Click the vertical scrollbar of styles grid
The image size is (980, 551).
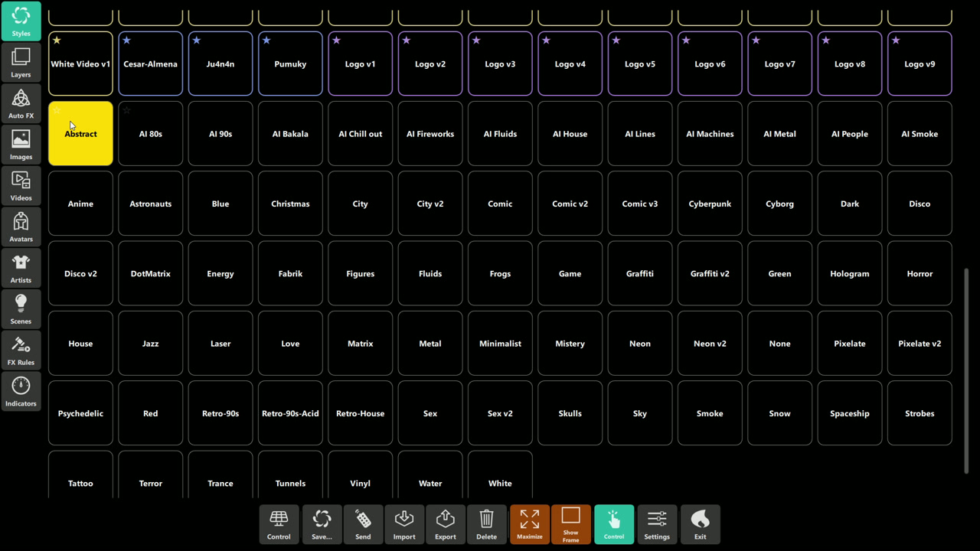point(966,370)
